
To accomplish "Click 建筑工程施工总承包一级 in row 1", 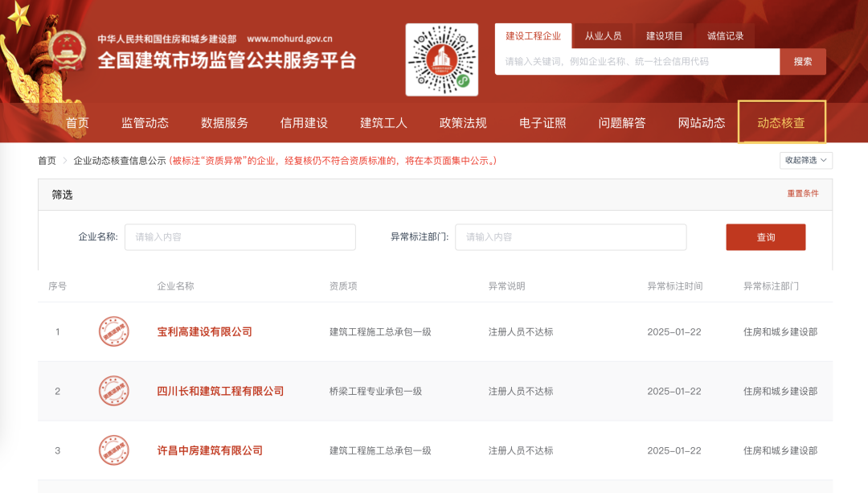I will (380, 332).
